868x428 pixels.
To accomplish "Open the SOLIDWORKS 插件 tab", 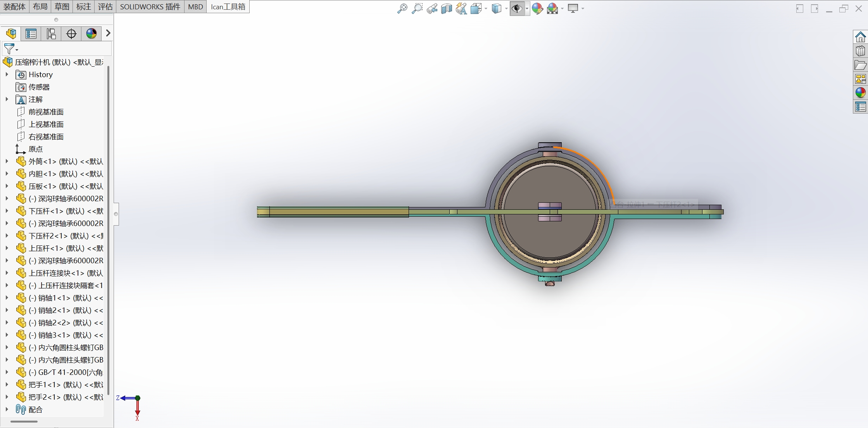I will pyautogui.click(x=150, y=7).
